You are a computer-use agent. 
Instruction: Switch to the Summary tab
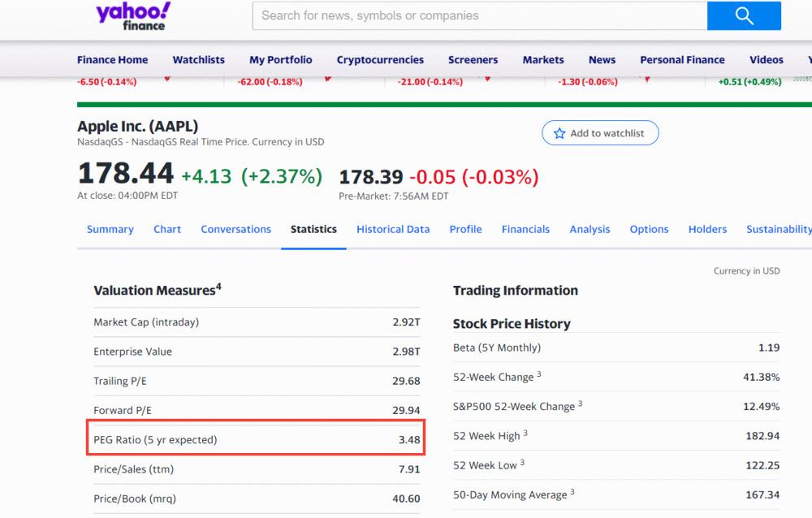coord(110,229)
